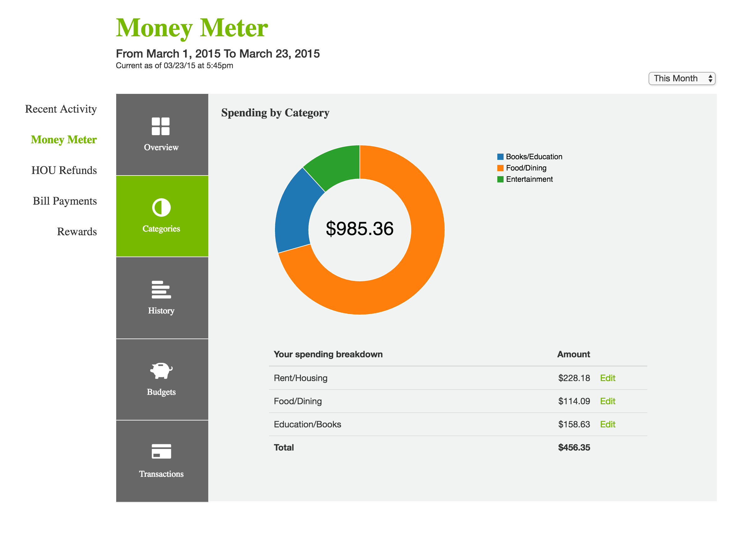Edit the Education/Books spending entry

pyautogui.click(x=608, y=424)
